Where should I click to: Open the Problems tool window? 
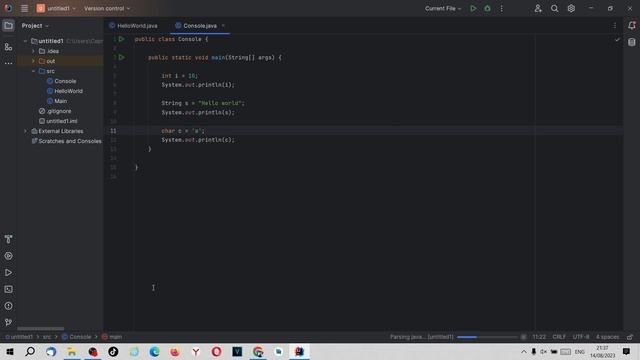(x=8, y=306)
